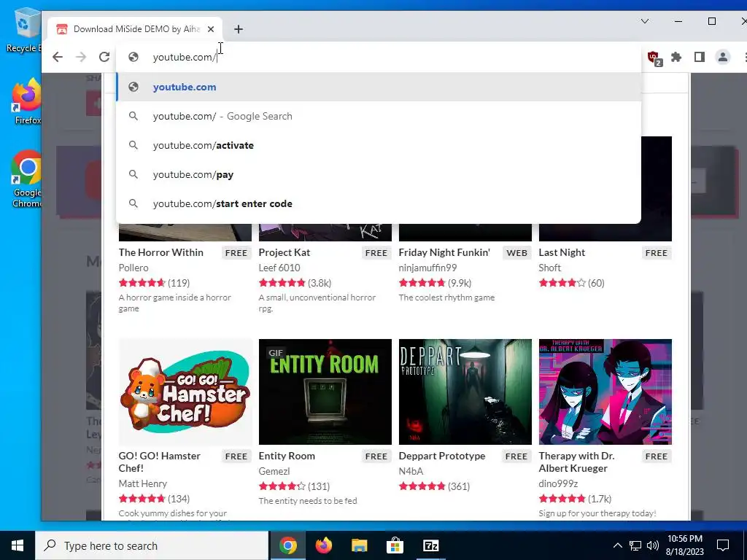
Task: Visit Pollero's author page
Action: pyautogui.click(x=133, y=268)
